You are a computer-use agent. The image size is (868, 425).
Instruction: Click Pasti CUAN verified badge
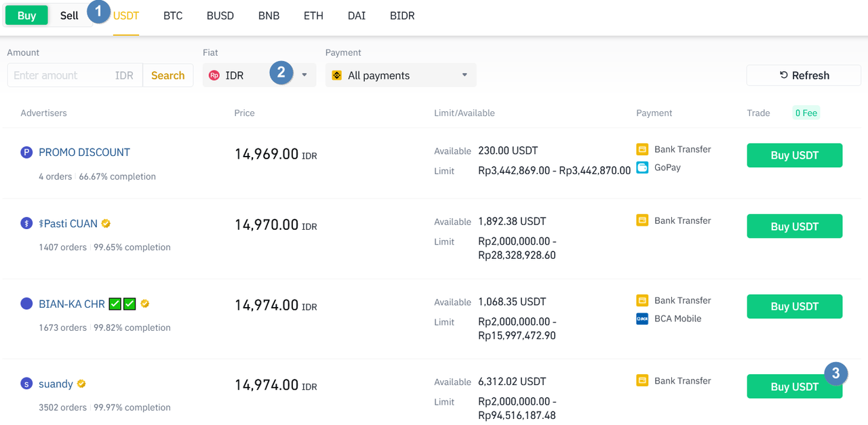(106, 223)
